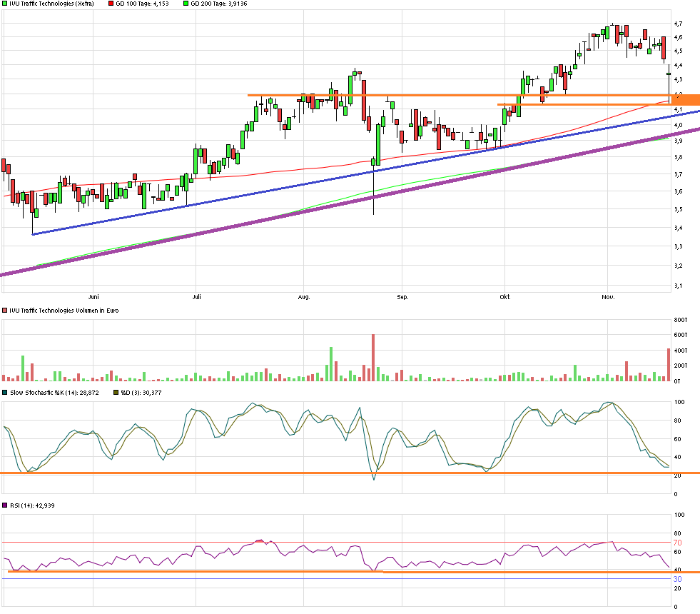Click the green GD 200 Tage legend icon

(186, 4)
